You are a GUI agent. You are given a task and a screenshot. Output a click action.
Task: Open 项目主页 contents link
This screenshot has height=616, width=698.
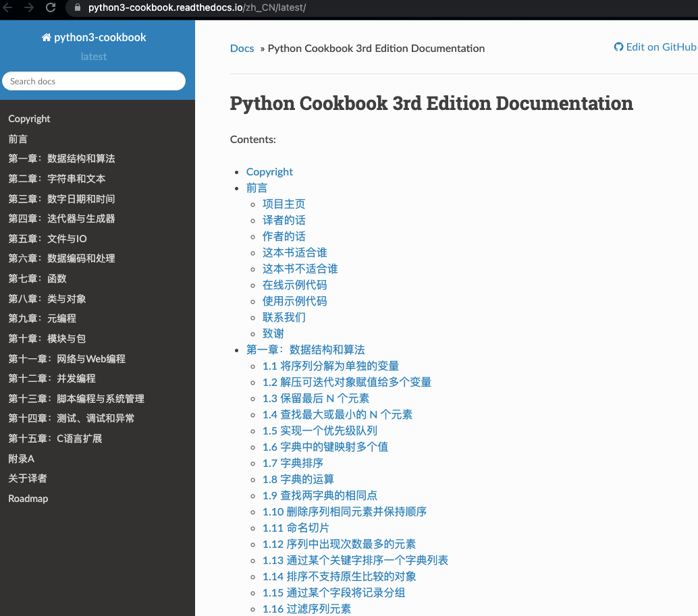[284, 204]
